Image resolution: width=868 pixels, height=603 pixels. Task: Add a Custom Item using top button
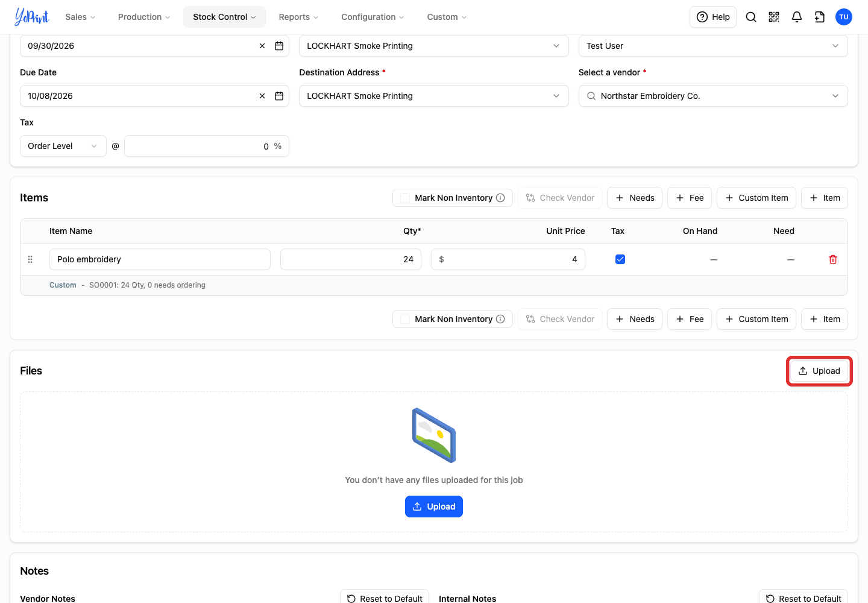(x=756, y=198)
